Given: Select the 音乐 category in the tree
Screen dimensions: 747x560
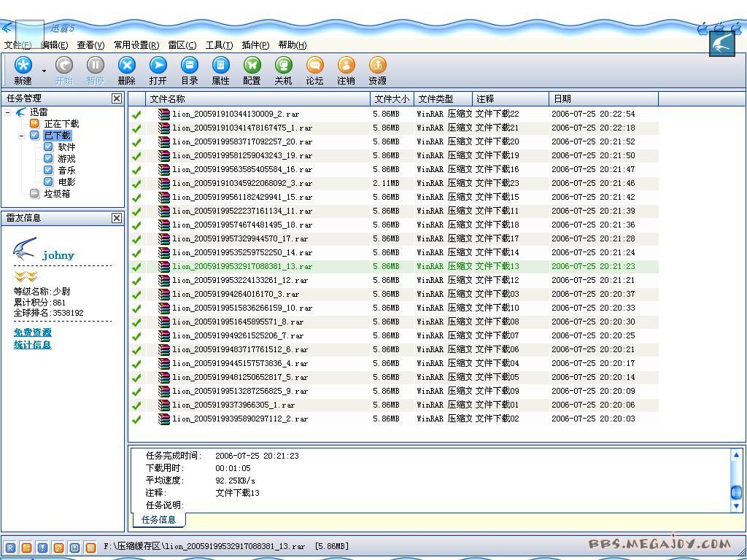Looking at the screenshot, I should [x=66, y=170].
